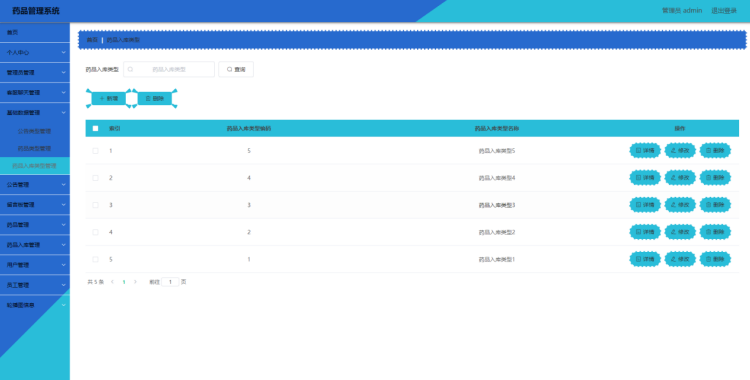Click cell text 药品入库类型3
Image resolution: width=750 pixels, height=380 pixels.
(x=497, y=205)
